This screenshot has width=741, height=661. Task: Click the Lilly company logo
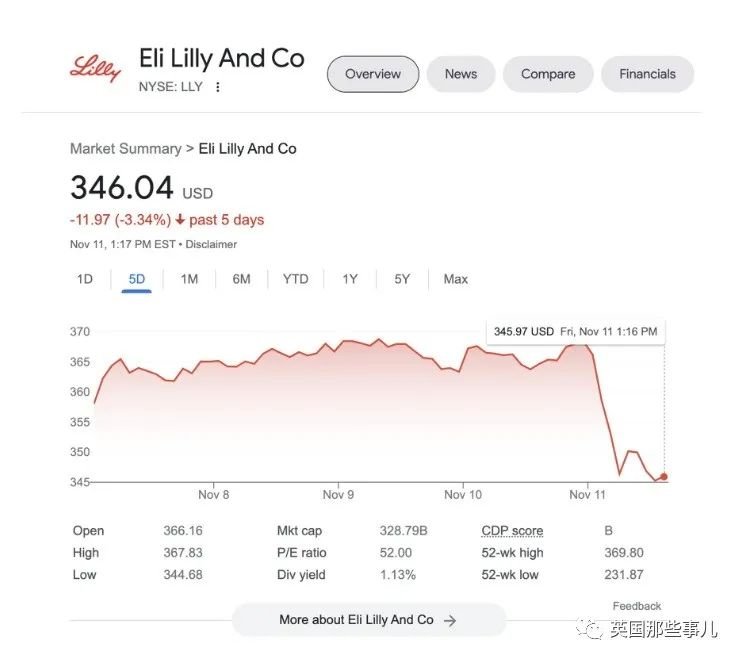tap(95, 69)
